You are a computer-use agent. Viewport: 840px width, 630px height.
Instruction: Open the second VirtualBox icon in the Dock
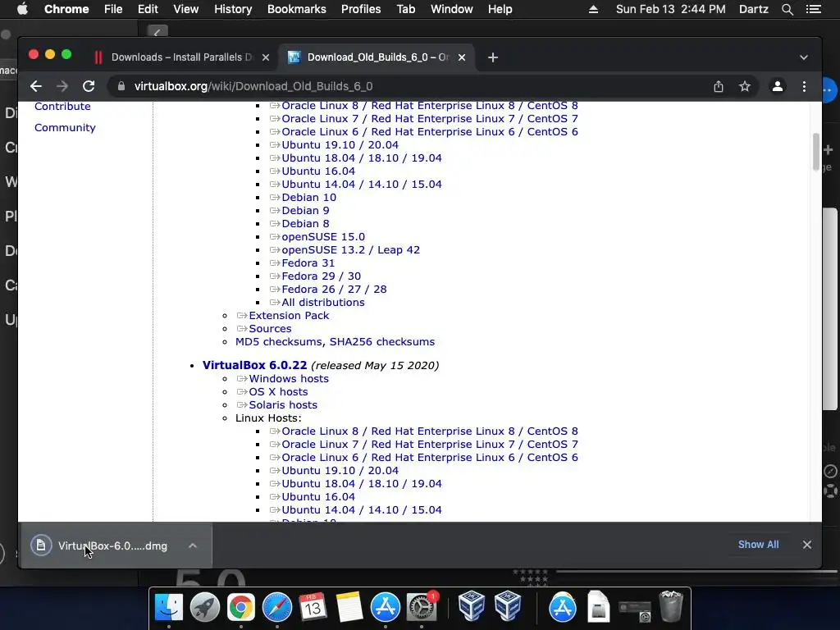[x=507, y=606]
